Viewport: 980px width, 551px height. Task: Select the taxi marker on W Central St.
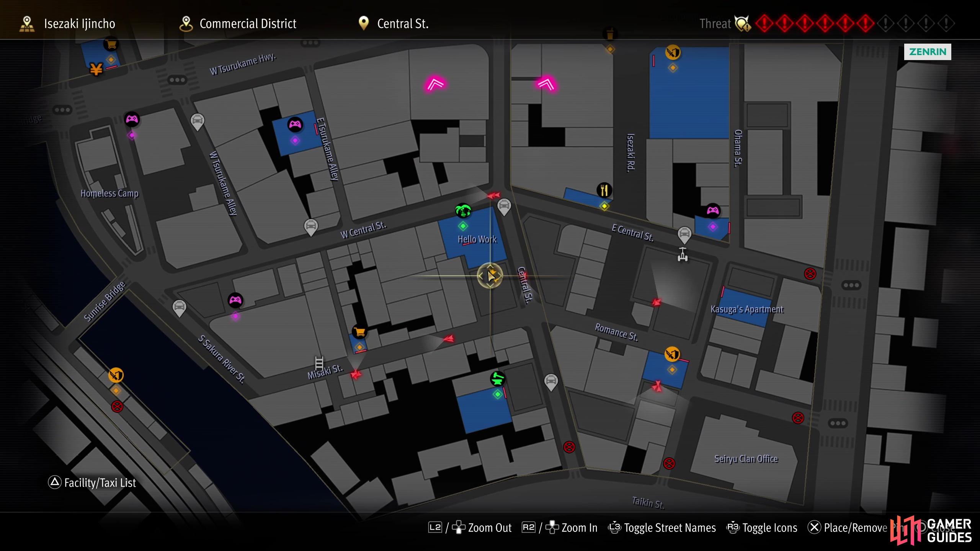[x=311, y=227]
